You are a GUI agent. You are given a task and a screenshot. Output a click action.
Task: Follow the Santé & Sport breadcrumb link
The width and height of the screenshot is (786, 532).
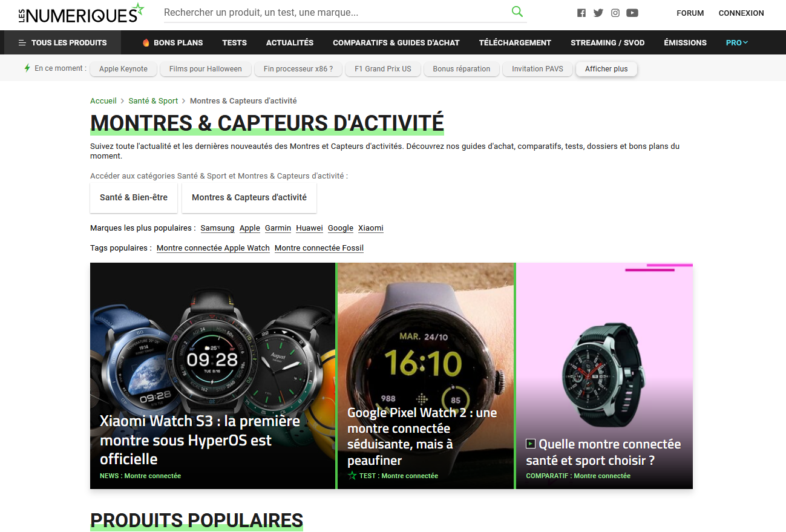(153, 101)
